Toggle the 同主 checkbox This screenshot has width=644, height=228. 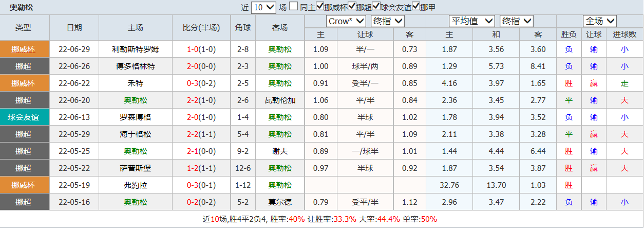pyautogui.click(x=293, y=7)
